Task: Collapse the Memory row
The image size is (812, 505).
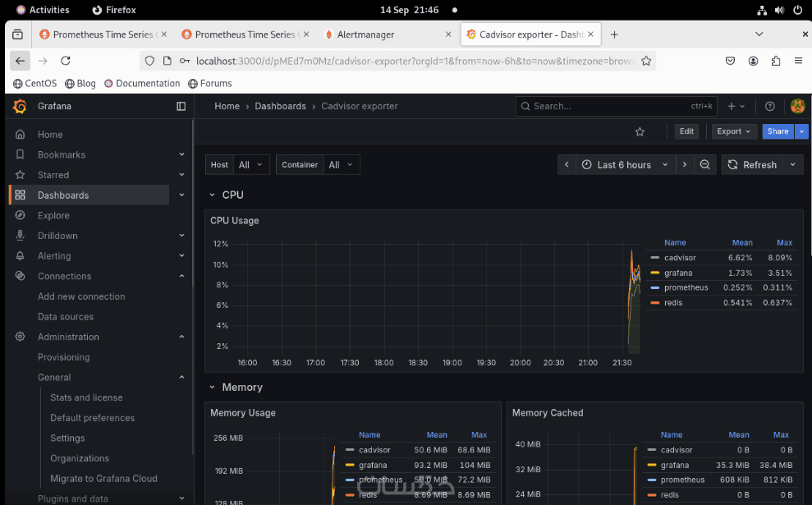Action: 213,387
